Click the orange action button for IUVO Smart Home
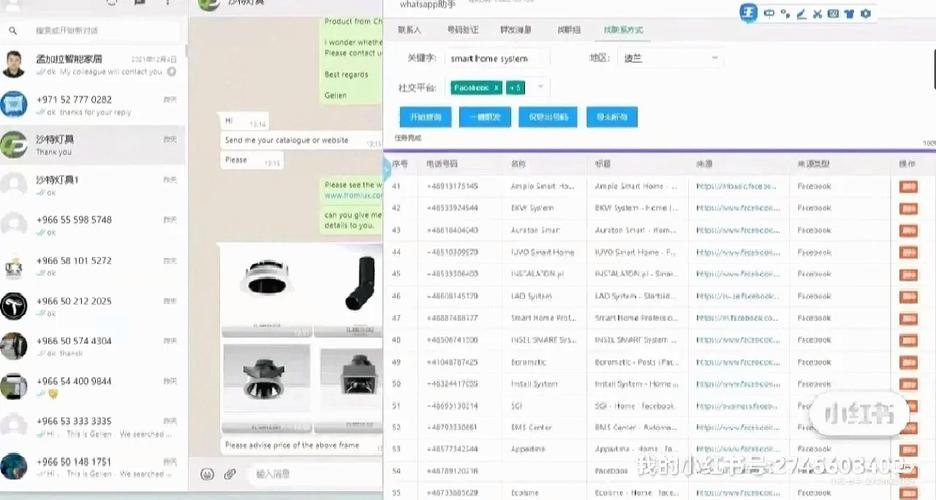The image size is (936, 500). 909,252
